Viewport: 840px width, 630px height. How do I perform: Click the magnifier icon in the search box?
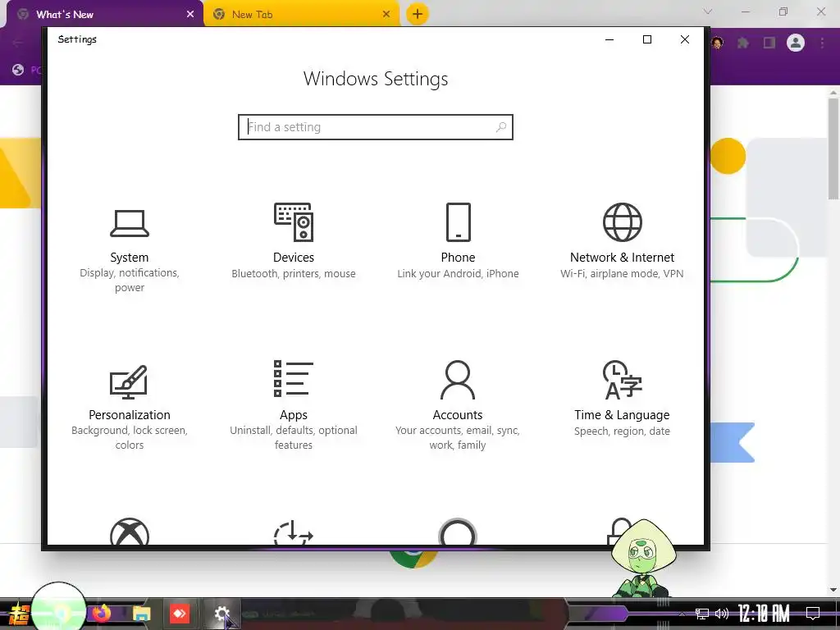click(x=501, y=127)
